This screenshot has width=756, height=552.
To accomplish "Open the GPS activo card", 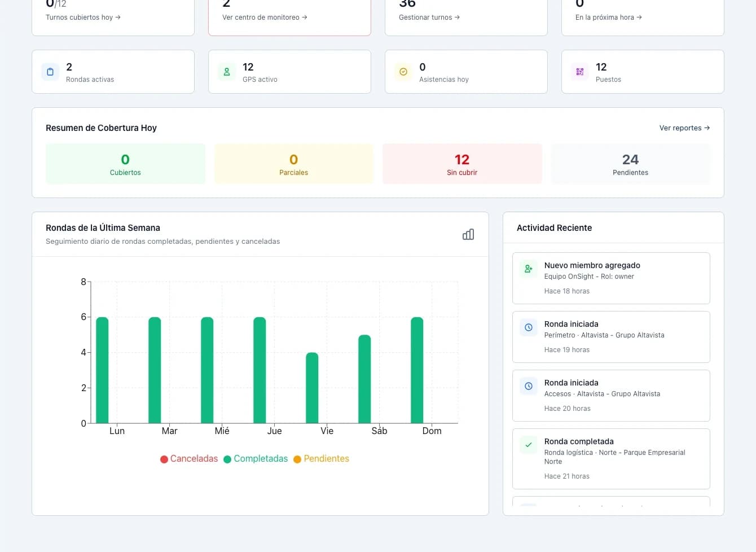I will pyautogui.click(x=289, y=72).
